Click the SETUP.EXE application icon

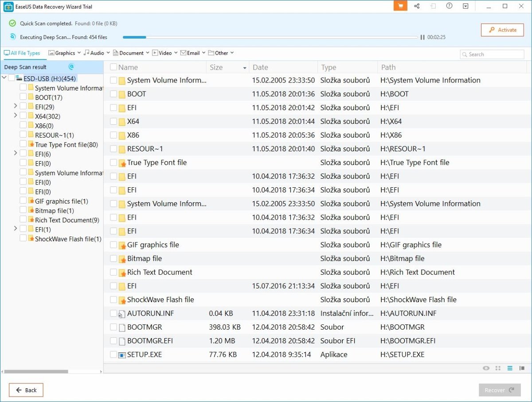coord(122,355)
